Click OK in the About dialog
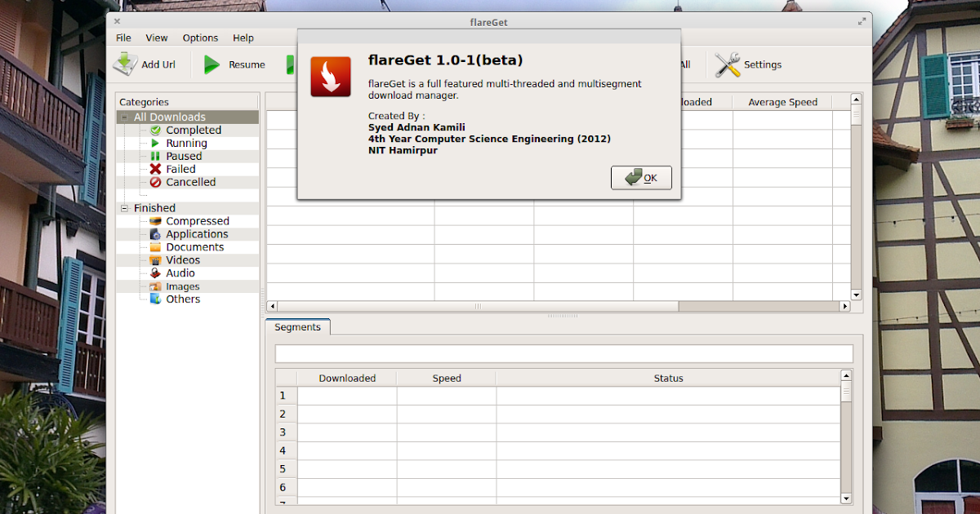980x514 pixels. point(641,178)
